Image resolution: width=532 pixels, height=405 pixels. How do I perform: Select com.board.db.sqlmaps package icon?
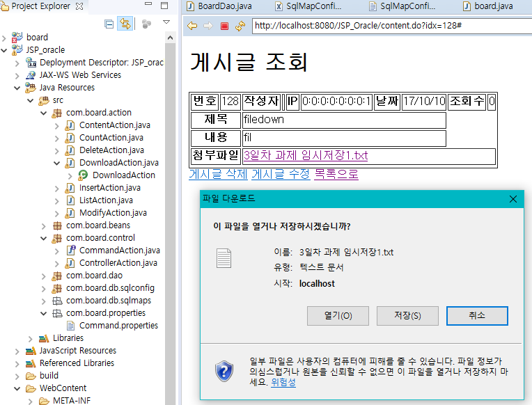click(x=57, y=301)
